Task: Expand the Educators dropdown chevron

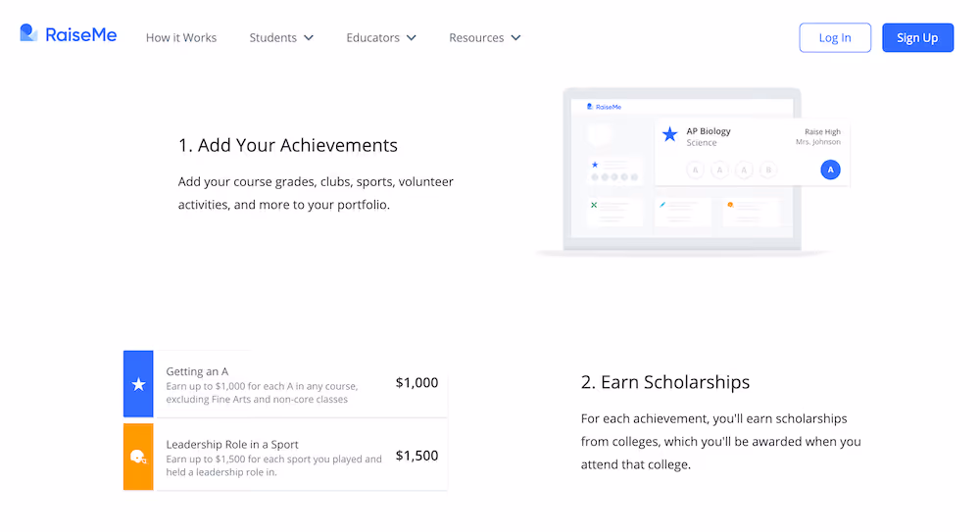Action: [x=412, y=38]
